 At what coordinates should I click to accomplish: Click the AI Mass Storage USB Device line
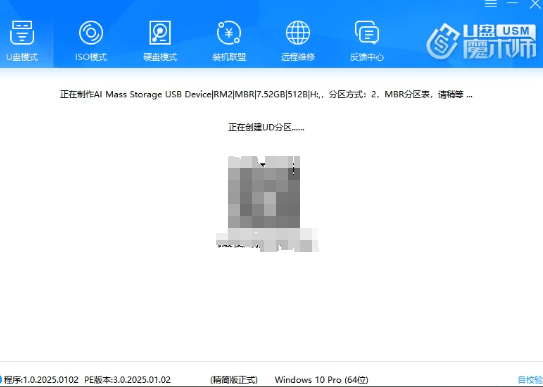click(266, 94)
